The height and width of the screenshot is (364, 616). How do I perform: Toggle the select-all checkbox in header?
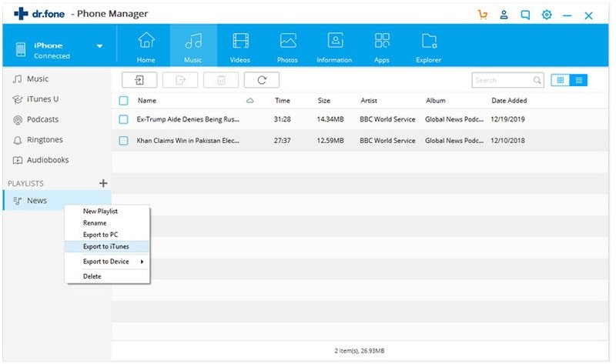tap(123, 101)
